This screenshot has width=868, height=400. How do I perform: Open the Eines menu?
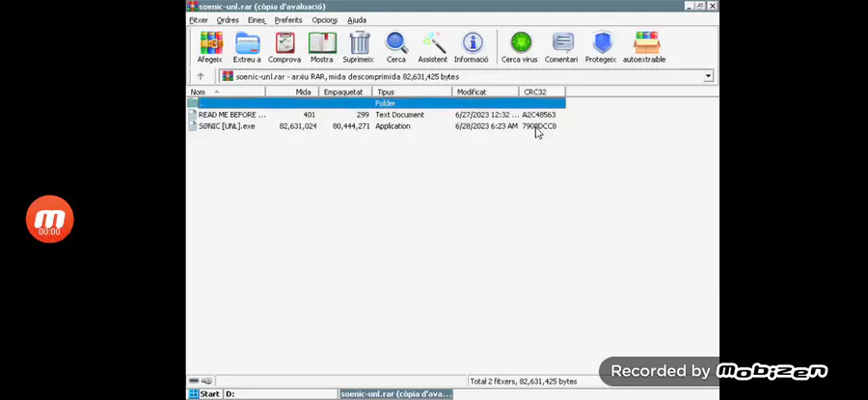pos(257,20)
